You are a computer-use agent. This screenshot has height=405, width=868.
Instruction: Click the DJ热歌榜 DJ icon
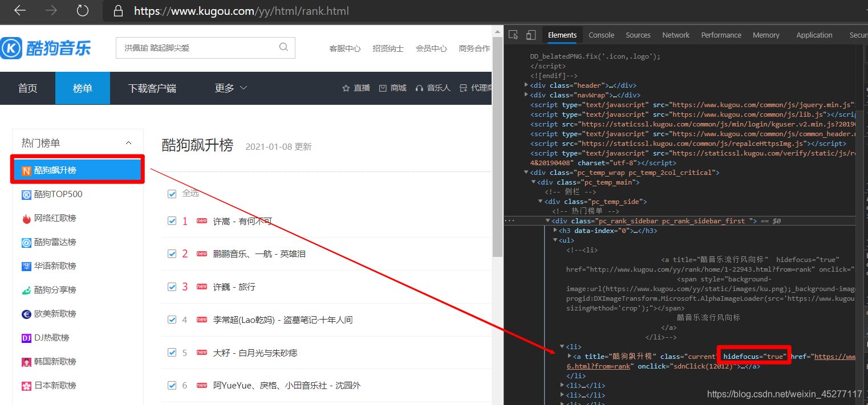[x=26, y=338]
